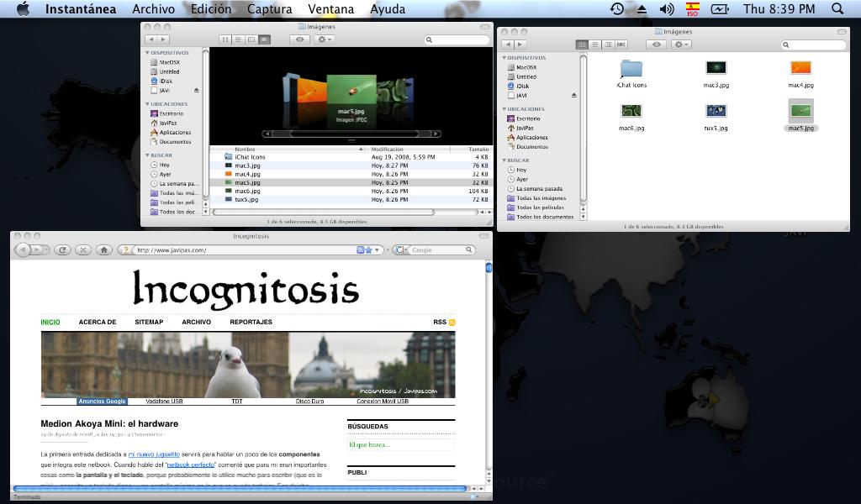Toggle the toolbar pill button in the Firefox window

(x=483, y=236)
